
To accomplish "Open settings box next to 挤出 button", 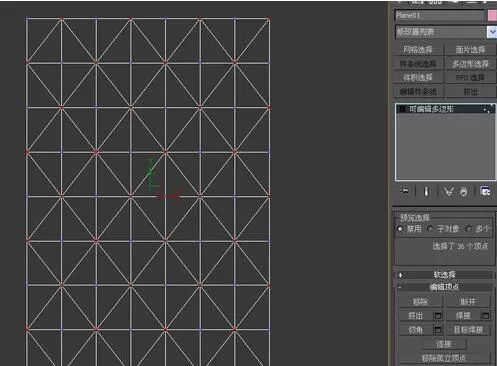I will click(438, 315).
